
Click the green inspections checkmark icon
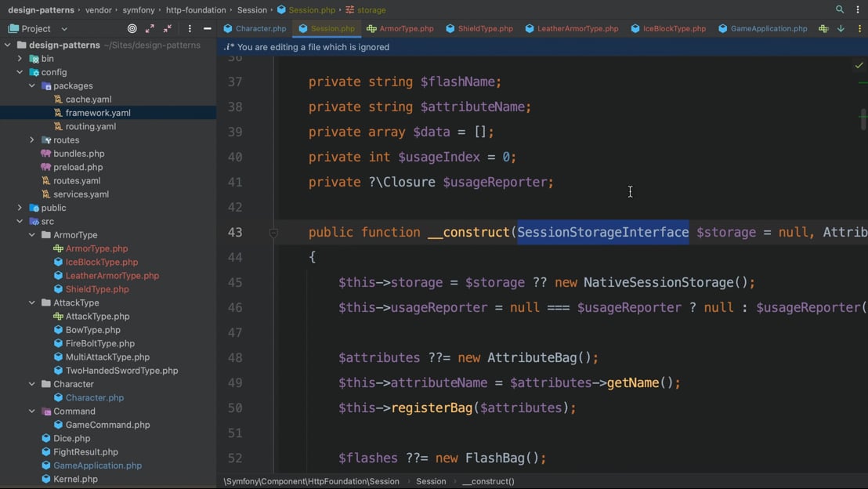859,66
